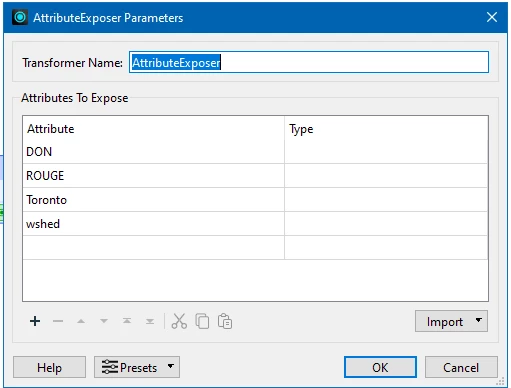Image resolution: width=511 pixels, height=388 pixels.
Task: Expand the Presets dropdown arrow
Action: coord(171,366)
